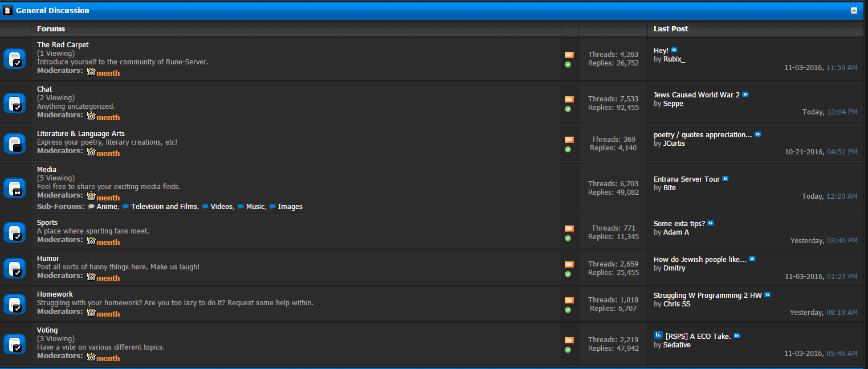View profile of user Rubix_
The width and height of the screenshot is (868, 369).
(x=674, y=59)
